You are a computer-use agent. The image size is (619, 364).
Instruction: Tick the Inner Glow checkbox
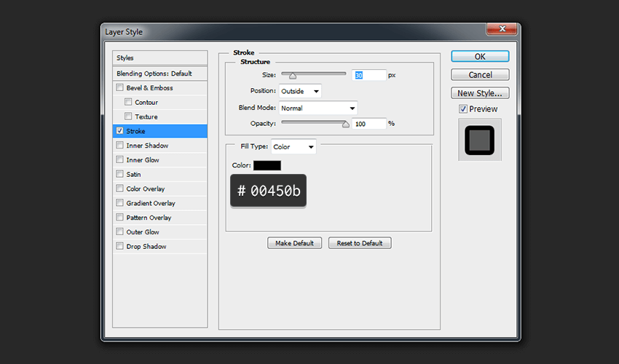[119, 160]
